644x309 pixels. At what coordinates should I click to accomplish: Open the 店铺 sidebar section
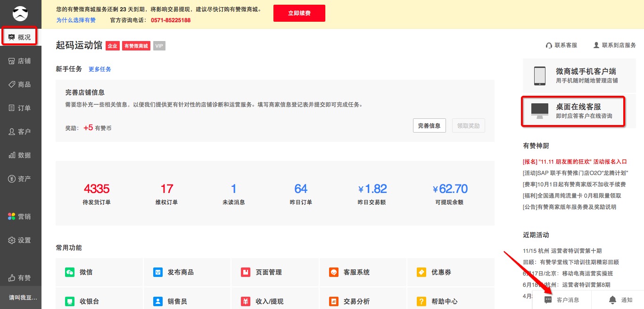click(20, 61)
